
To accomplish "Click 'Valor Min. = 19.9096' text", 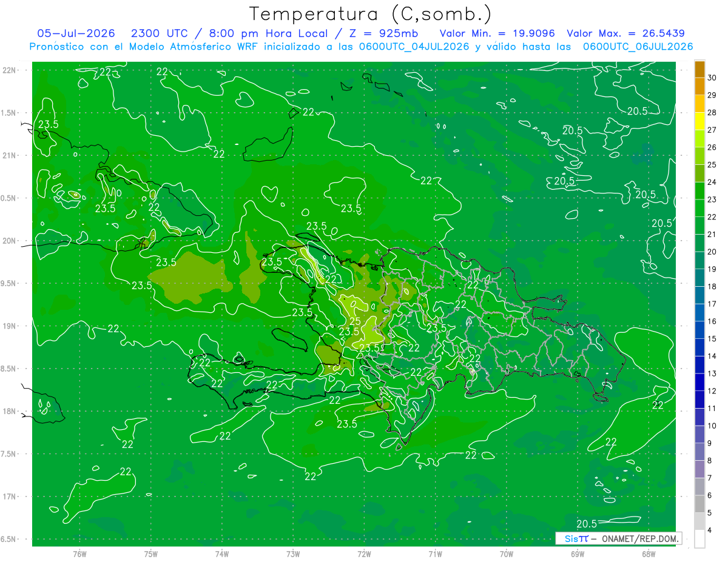I will 497,33.
